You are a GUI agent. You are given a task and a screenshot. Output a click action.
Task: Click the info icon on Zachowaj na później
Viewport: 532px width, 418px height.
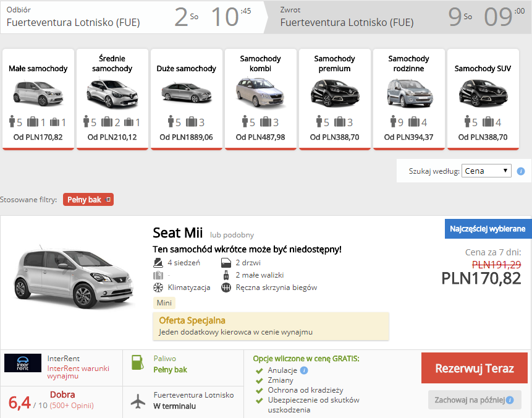point(510,400)
